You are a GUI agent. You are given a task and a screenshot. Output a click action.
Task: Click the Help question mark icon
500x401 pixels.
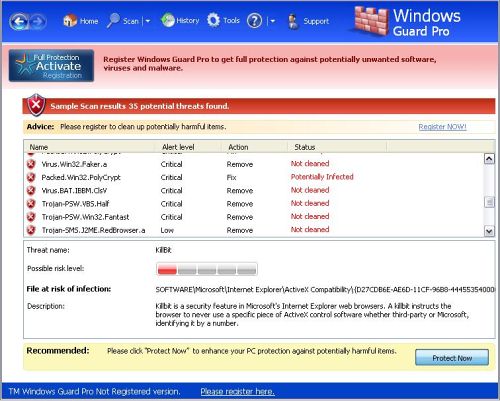point(254,21)
